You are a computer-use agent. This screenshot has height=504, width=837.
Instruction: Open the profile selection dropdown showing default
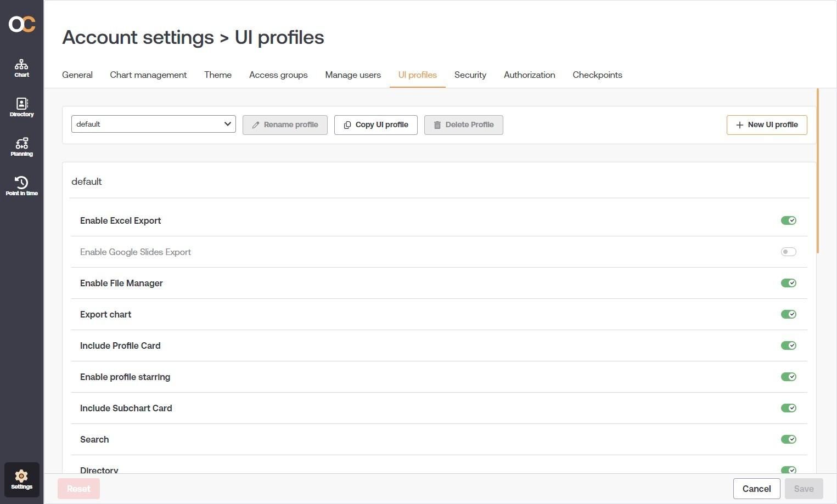click(153, 124)
